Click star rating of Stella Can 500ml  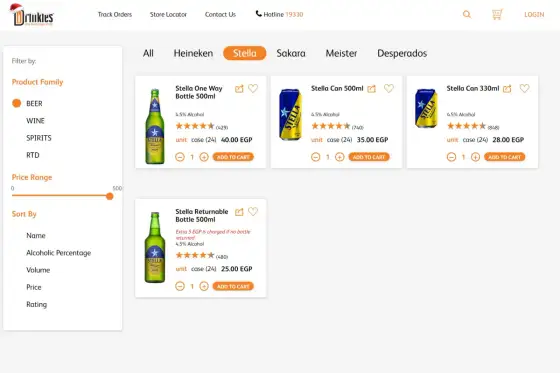pos(331,126)
